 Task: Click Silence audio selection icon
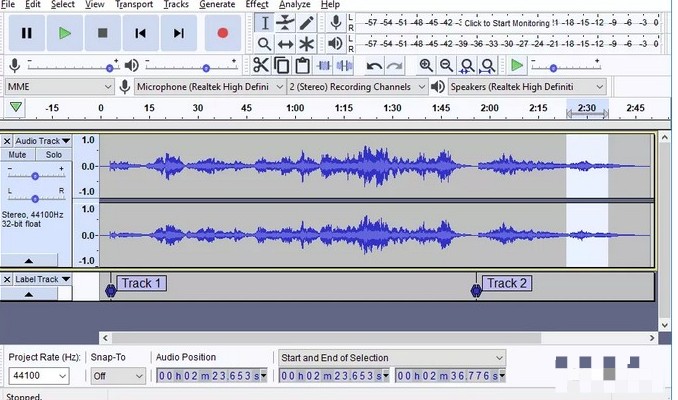344,66
